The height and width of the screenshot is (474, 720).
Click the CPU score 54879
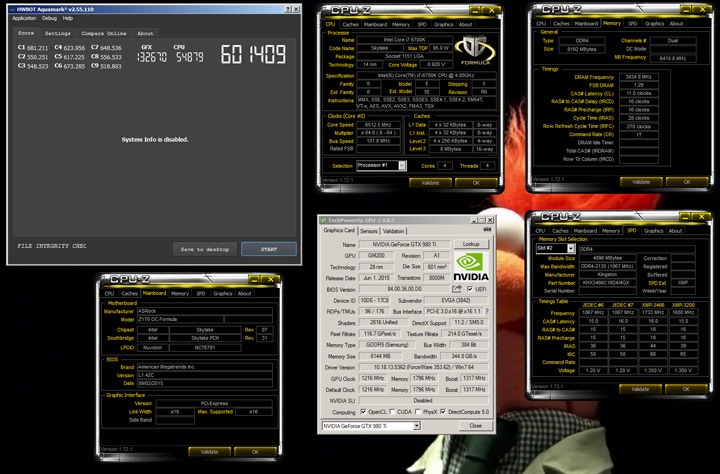click(188, 57)
